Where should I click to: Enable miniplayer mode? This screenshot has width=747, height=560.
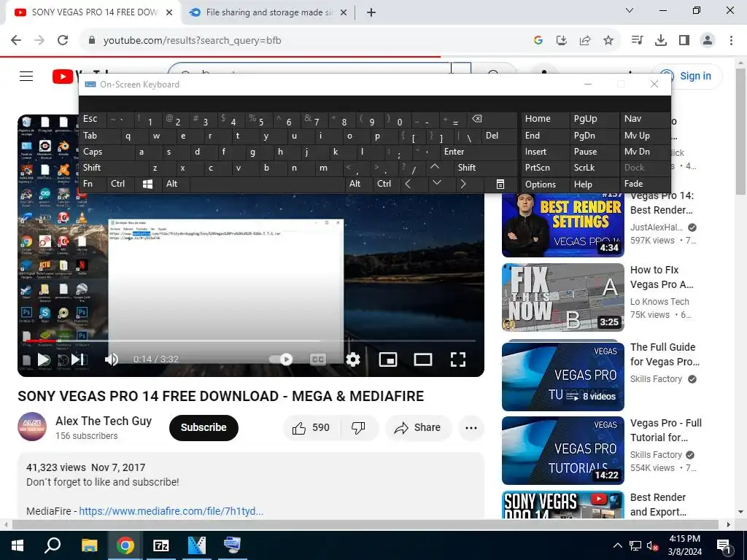[x=388, y=359]
